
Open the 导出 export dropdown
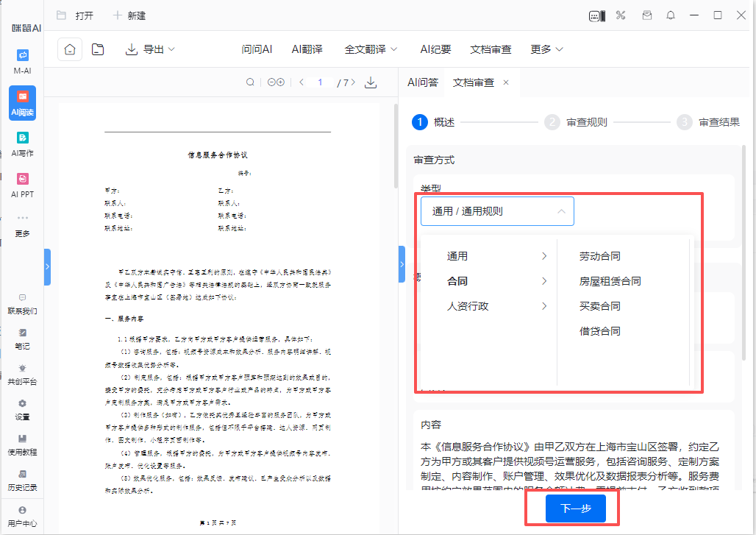[x=151, y=49]
